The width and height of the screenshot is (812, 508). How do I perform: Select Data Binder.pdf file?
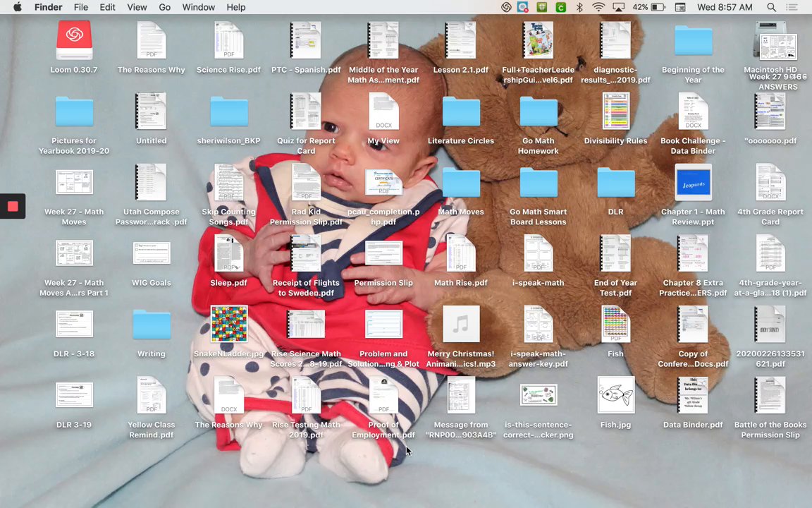[693, 395]
